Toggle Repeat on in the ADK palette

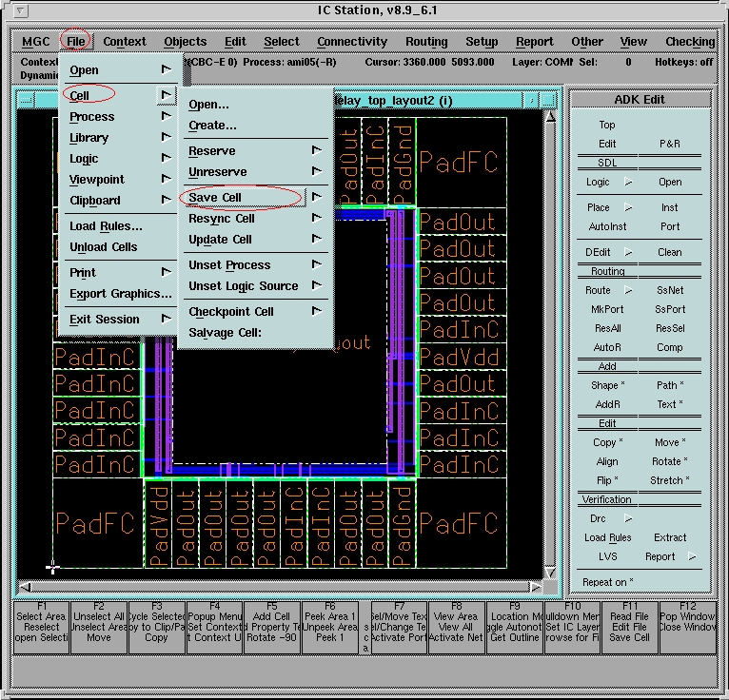coord(607,582)
